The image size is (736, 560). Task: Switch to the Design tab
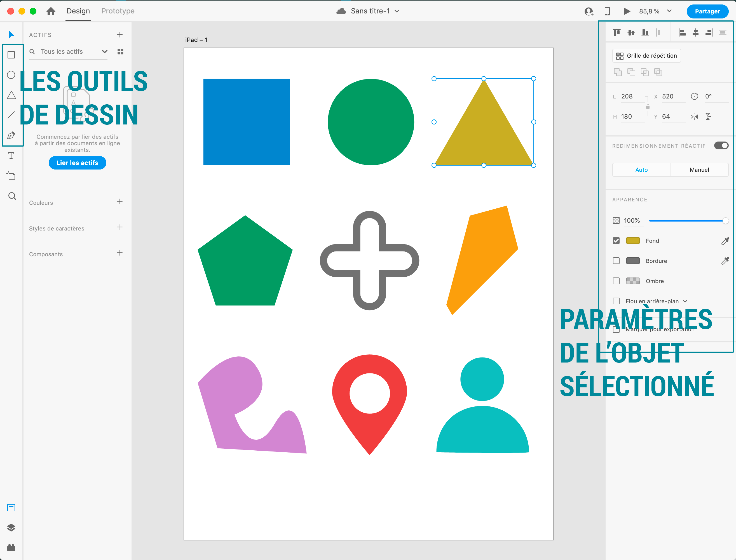(78, 11)
